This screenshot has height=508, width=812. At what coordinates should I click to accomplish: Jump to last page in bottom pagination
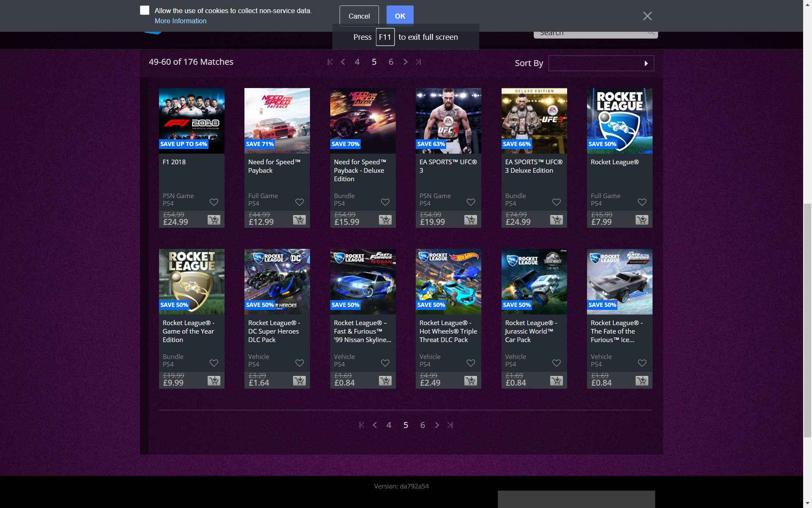pyautogui.click(x=450, y=425)
